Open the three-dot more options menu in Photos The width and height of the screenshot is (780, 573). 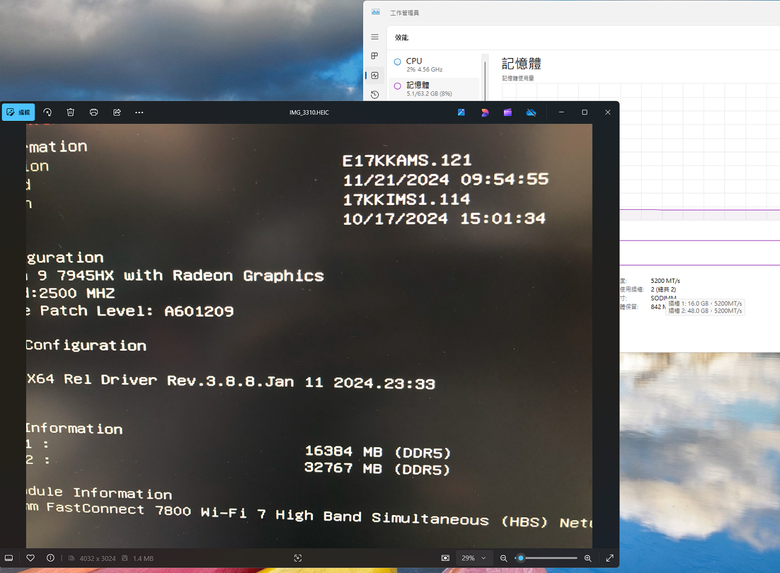coord(139,112)
